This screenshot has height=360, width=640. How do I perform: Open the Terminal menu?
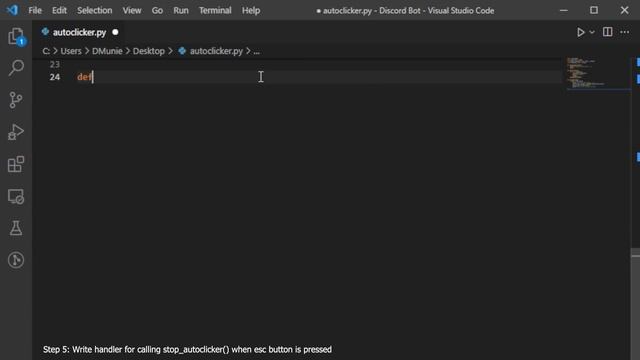(x=215, y=10)
